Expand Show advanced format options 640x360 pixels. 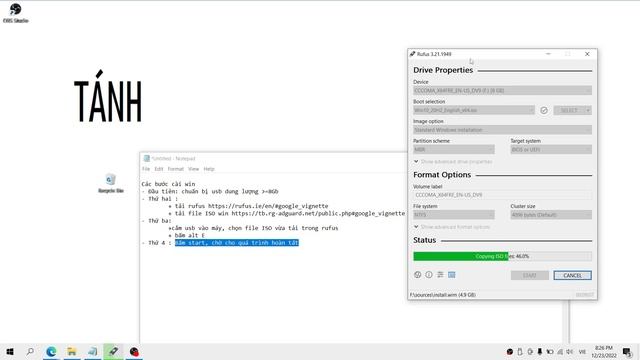[452, 227]
